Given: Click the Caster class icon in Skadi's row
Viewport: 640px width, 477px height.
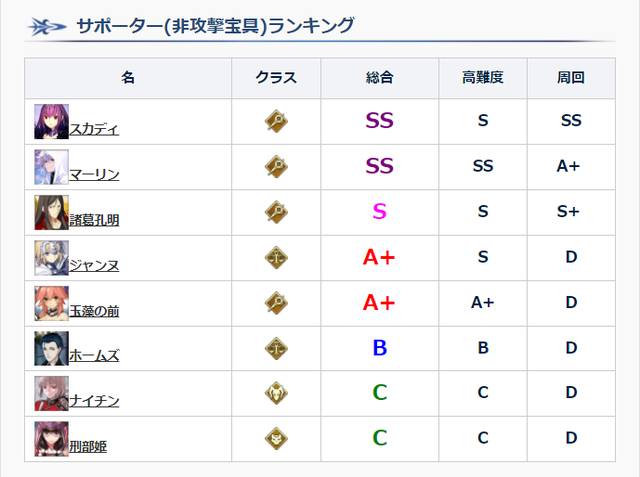Looking at the screenshot, I should 277,121.
